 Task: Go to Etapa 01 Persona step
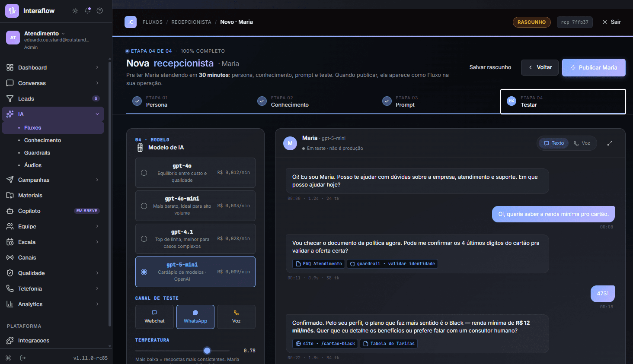point(189,101)
